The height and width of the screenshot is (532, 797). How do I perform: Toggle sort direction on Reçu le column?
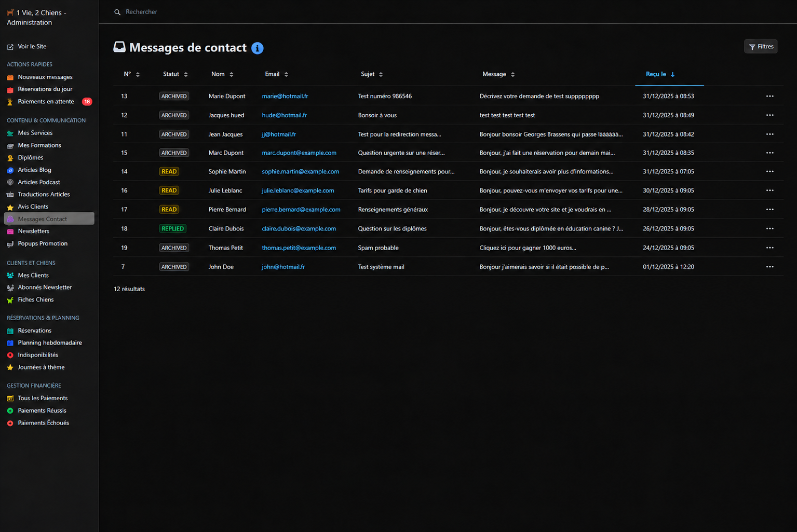[660, 74]
